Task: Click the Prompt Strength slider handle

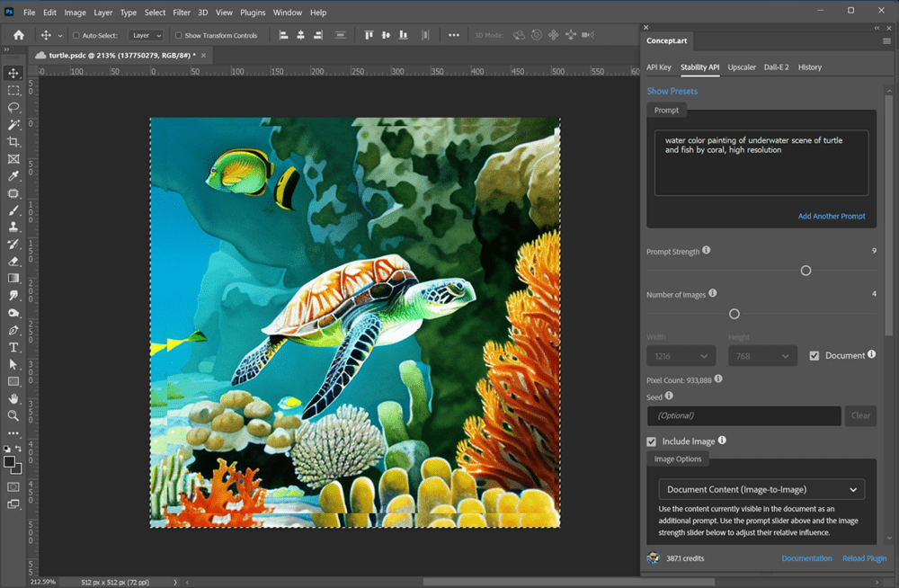Action: click(x=806, y=271)
